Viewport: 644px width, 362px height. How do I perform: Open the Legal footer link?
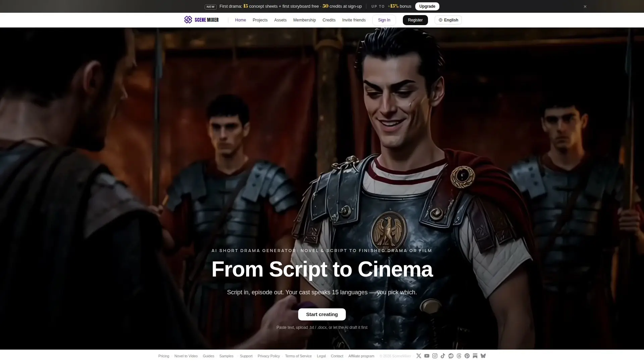[321, 356]
